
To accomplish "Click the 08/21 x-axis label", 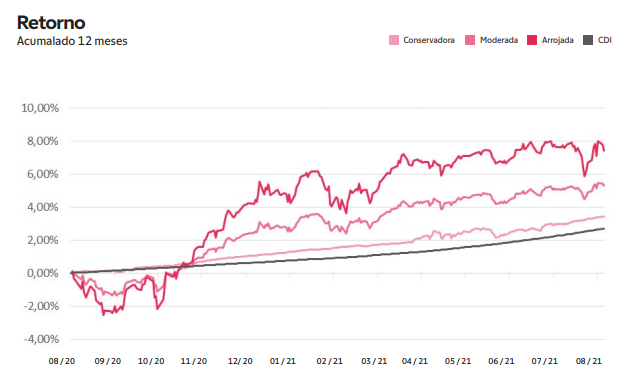I will (588, 361).
